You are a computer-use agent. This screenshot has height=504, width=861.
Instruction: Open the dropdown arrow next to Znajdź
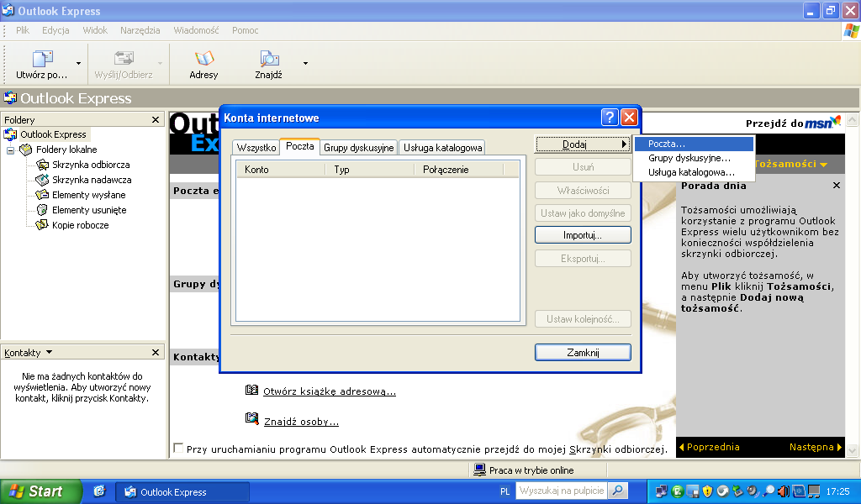tap(305, 64)
